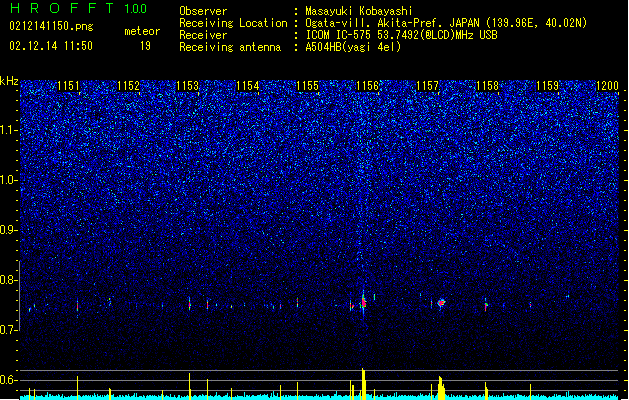Select the filename 0212141150.png

pyautogui.click(x=51, y=26)
